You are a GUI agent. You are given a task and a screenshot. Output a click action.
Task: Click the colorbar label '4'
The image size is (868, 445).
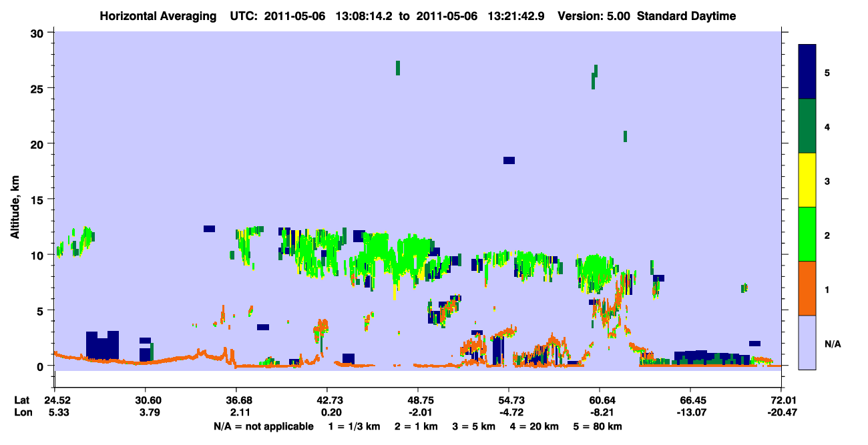coord(827,126)
